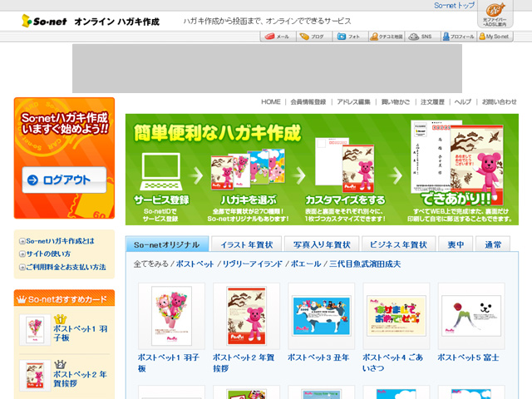
Task: Open recommended card ポストペット2 年賀挨拶 thumbnail in sidebar
Action: click(35, 376)
